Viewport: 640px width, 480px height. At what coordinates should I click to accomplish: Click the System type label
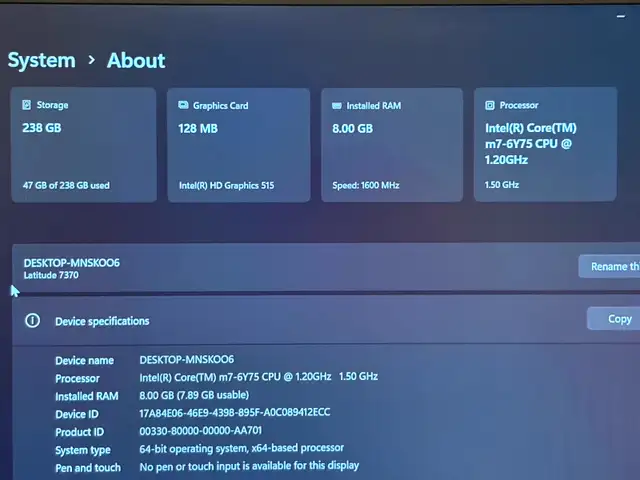[83, 450]
